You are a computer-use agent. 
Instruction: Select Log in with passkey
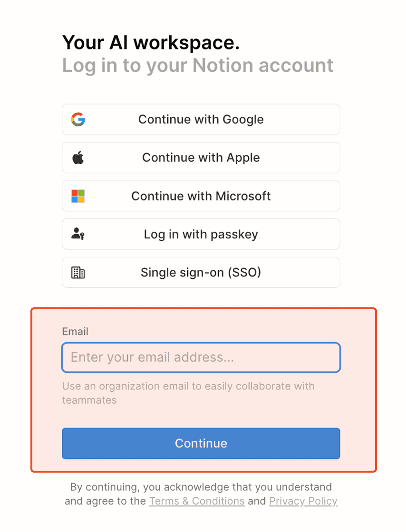point(201,234)
